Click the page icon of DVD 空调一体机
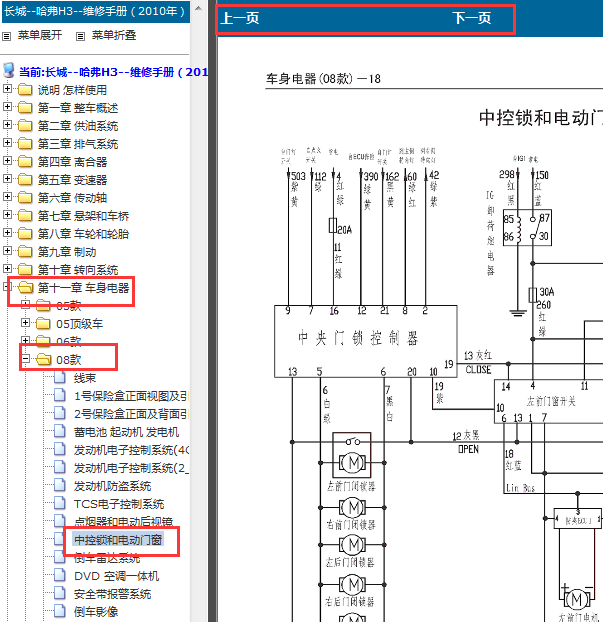 60,575
